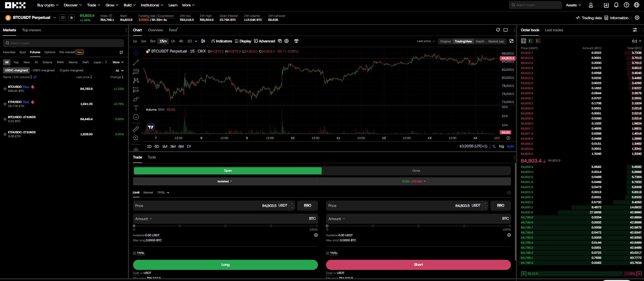The height and width of the screenshot is (281, 644).
Task: Open the chart snapshot restore icon
Action: 280,41
